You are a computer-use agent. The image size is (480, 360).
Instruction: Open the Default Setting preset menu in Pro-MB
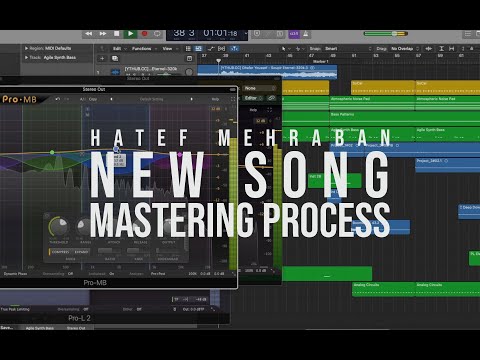click(152, 99)
